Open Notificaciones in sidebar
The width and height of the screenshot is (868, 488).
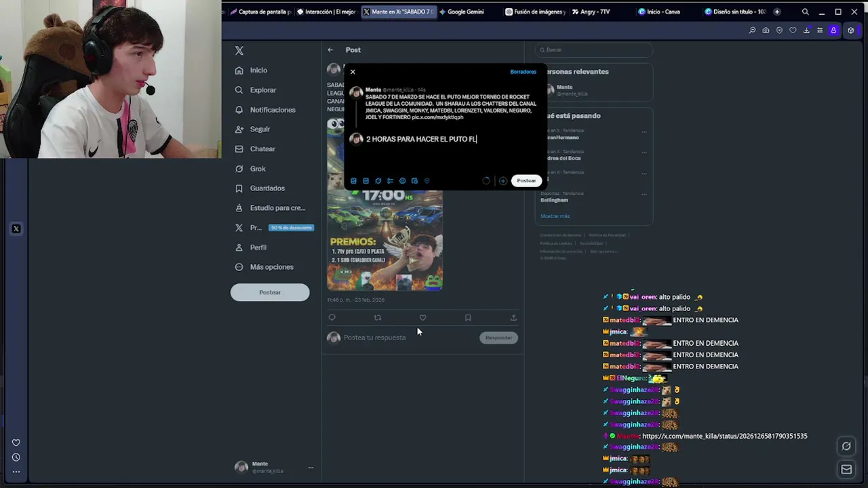click(265, 110)
